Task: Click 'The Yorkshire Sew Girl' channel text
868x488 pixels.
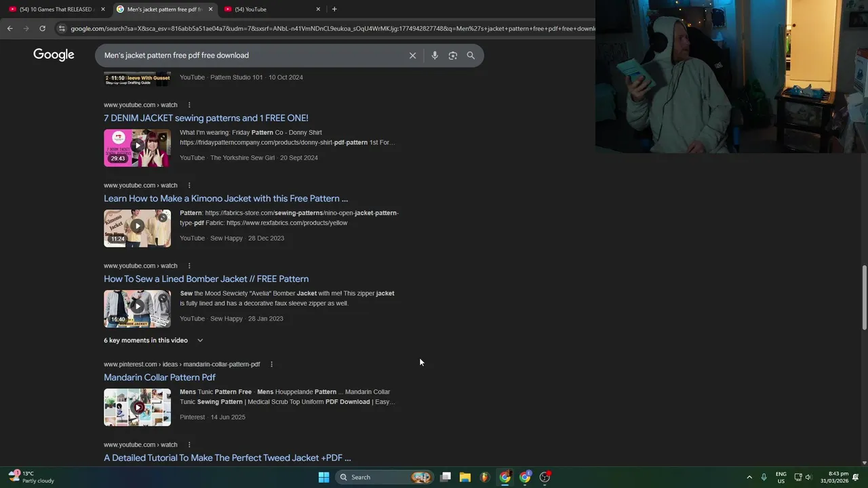Action: 242,158
